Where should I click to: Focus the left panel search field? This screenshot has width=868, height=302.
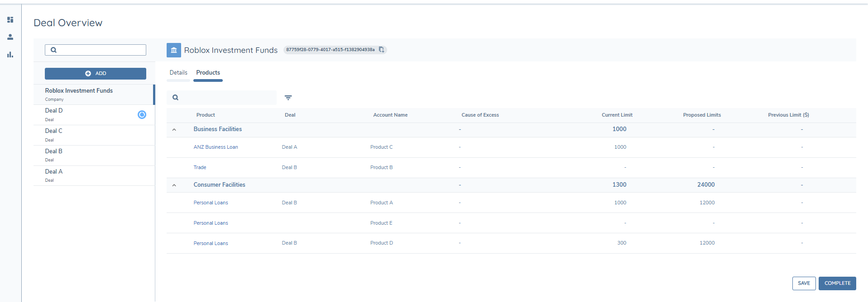click(x=101, y=50)
